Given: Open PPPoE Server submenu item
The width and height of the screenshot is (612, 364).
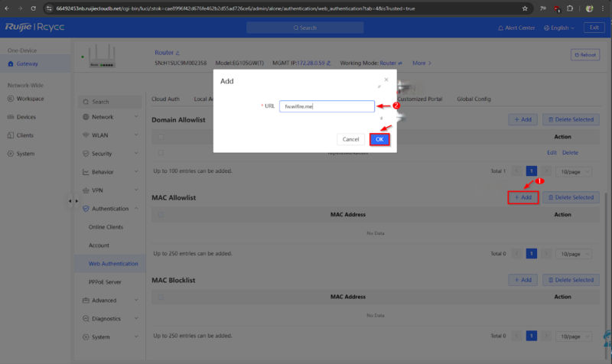Looking at the screenshot, I should [x=105, y=282].
